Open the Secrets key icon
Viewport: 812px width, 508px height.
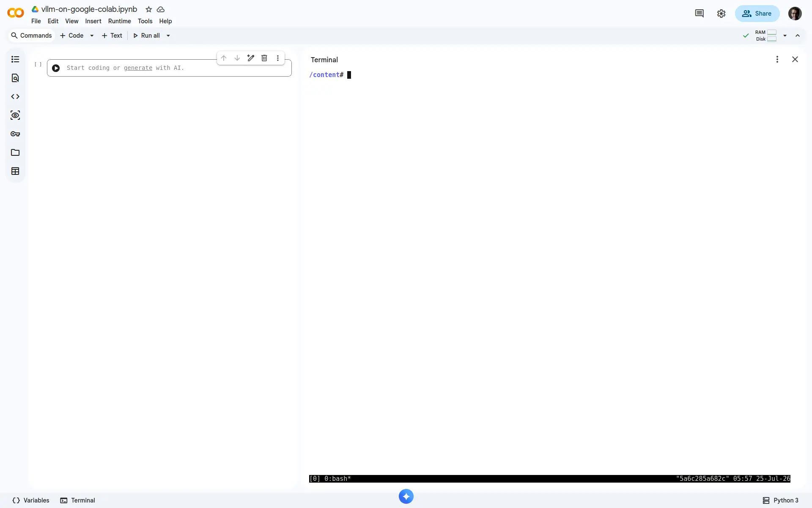[x=15, y=134]
